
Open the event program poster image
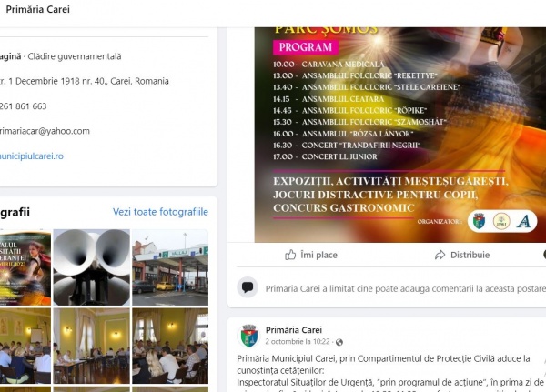[x=400, y=135]
